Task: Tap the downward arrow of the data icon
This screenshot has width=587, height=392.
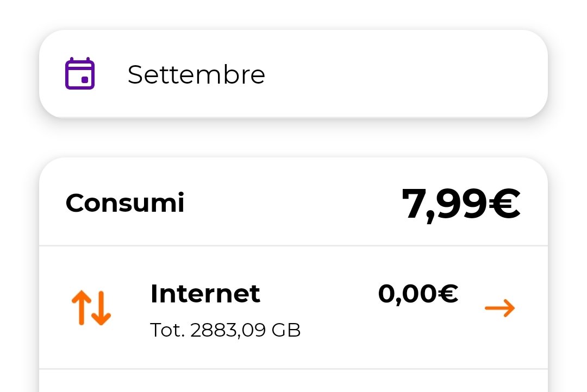Action: pos(102,308)
